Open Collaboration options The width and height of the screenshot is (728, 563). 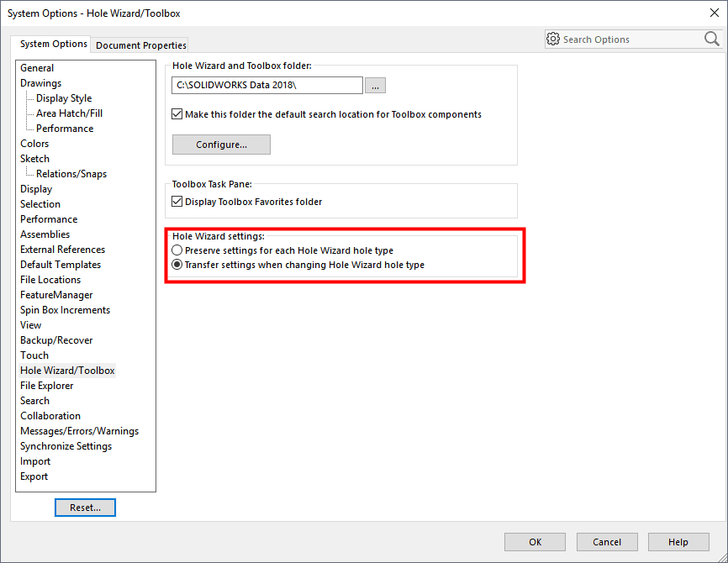(x=50, y=416)
